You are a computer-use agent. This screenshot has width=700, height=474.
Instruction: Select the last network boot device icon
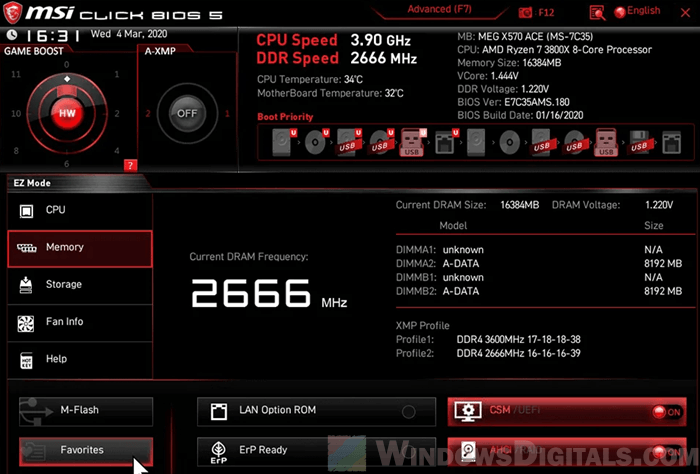coord(671,142)
